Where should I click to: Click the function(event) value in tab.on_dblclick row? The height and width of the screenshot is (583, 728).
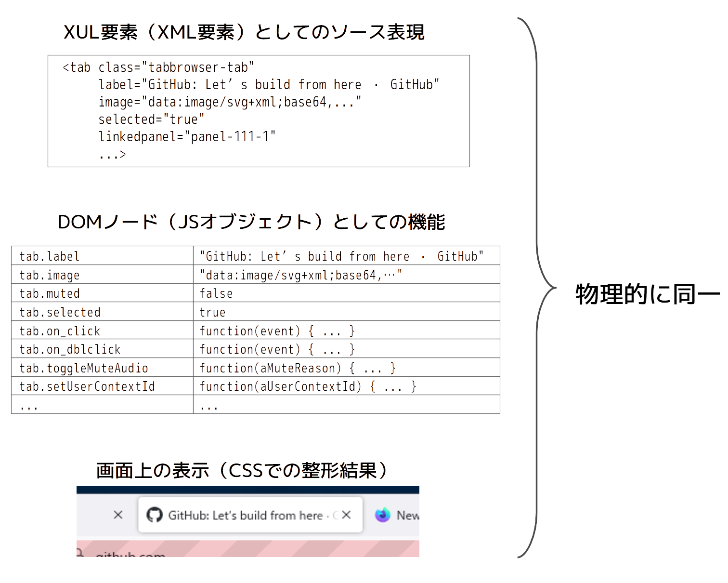click(x=277, y=349)
